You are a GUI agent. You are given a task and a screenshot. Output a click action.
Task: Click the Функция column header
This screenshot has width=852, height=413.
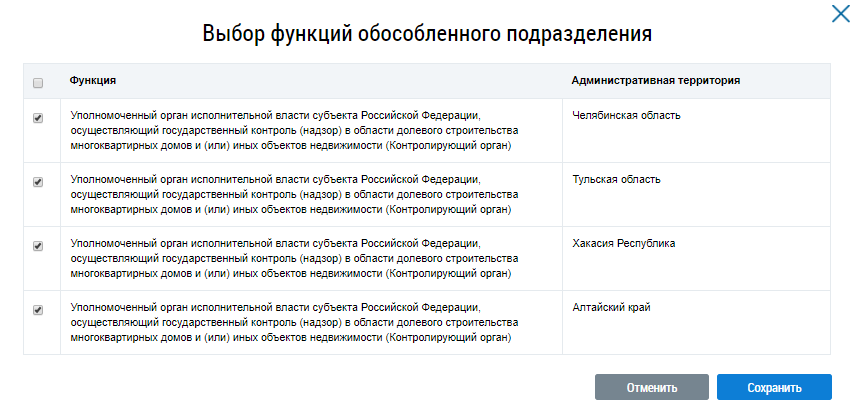pyautogui.click(x=93, y=80)
